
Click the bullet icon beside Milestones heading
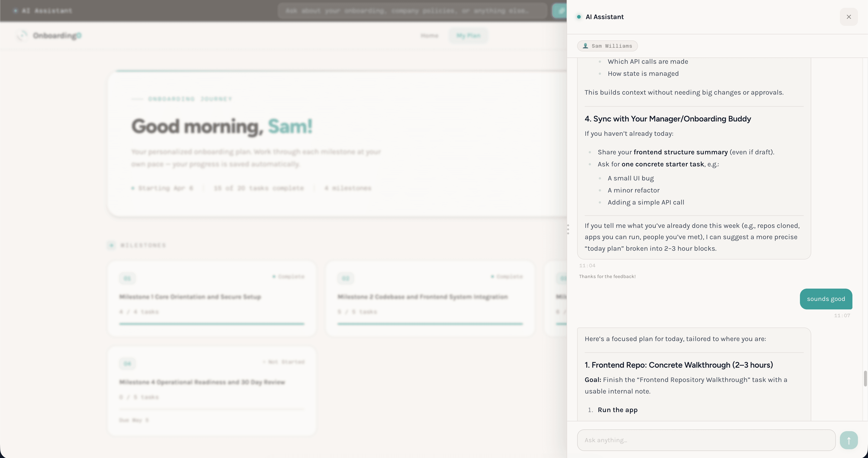112,245
